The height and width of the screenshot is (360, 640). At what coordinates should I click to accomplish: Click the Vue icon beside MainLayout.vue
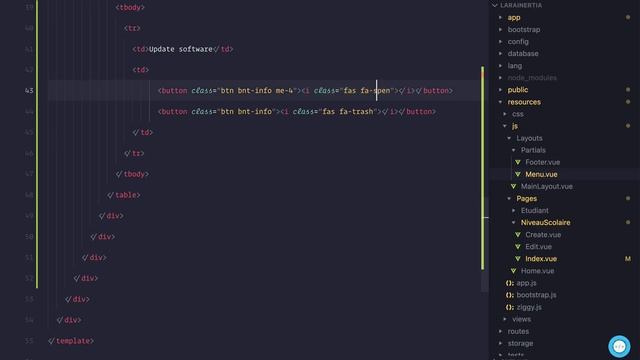click(513, 186)
